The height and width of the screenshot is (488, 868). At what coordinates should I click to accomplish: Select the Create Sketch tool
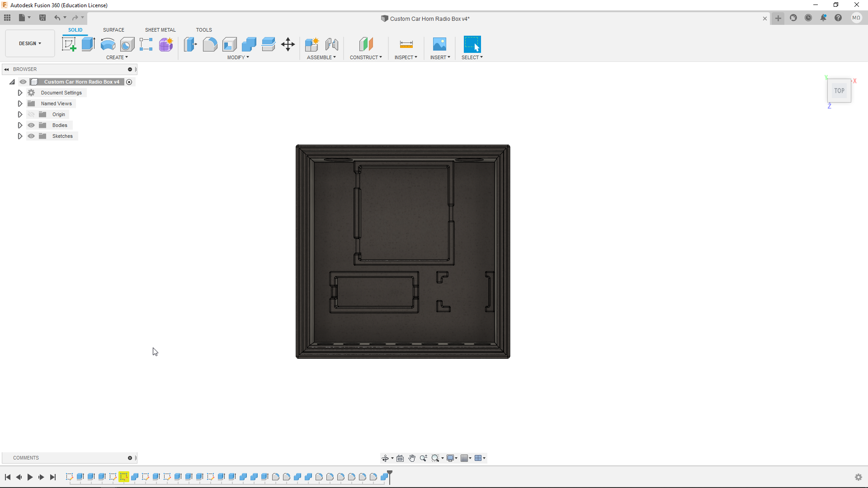(69, 44)
